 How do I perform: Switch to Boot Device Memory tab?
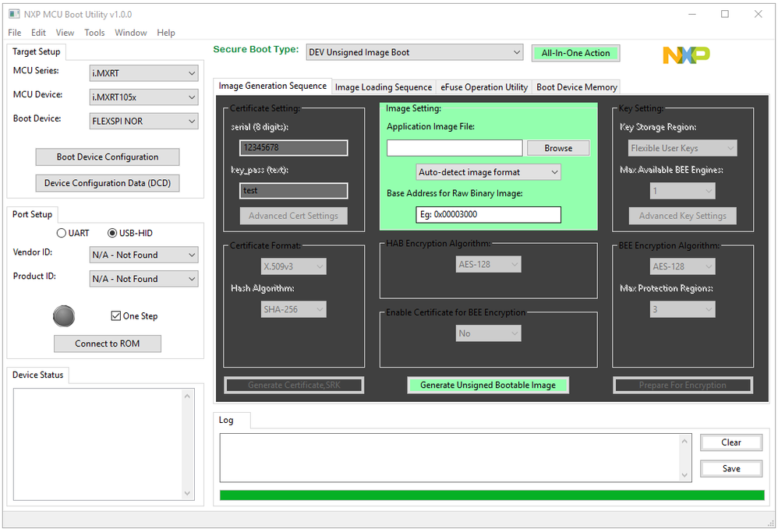click(577, 87)
